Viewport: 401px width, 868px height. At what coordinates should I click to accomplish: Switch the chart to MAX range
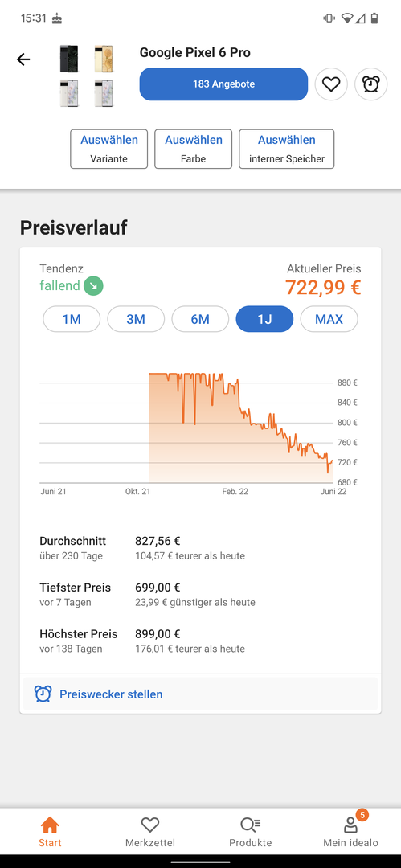[329, 319]
